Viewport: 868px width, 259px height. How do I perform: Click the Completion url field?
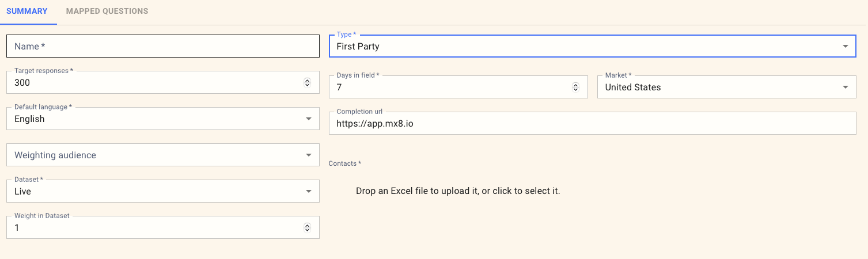pos(592,124)
